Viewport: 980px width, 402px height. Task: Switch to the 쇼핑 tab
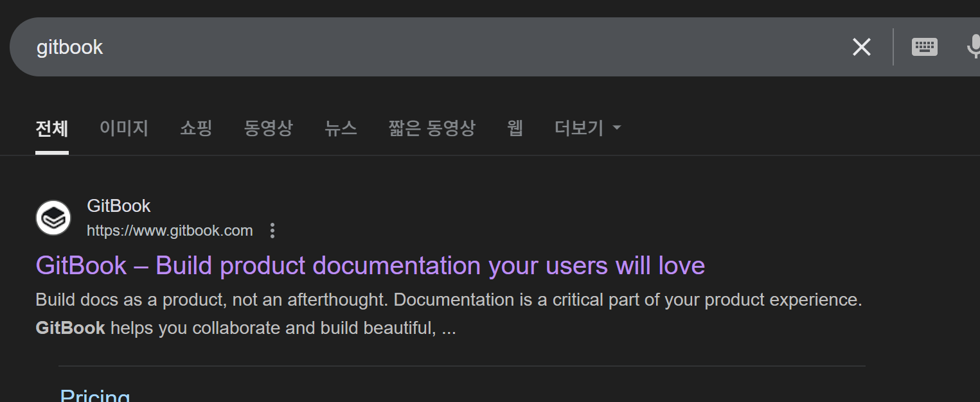pyautogui.click(x=196, y=128)
